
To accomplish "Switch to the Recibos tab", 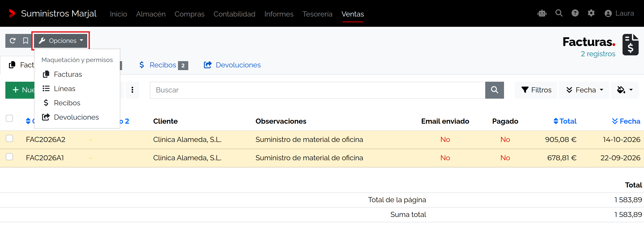I will (163, 65).
